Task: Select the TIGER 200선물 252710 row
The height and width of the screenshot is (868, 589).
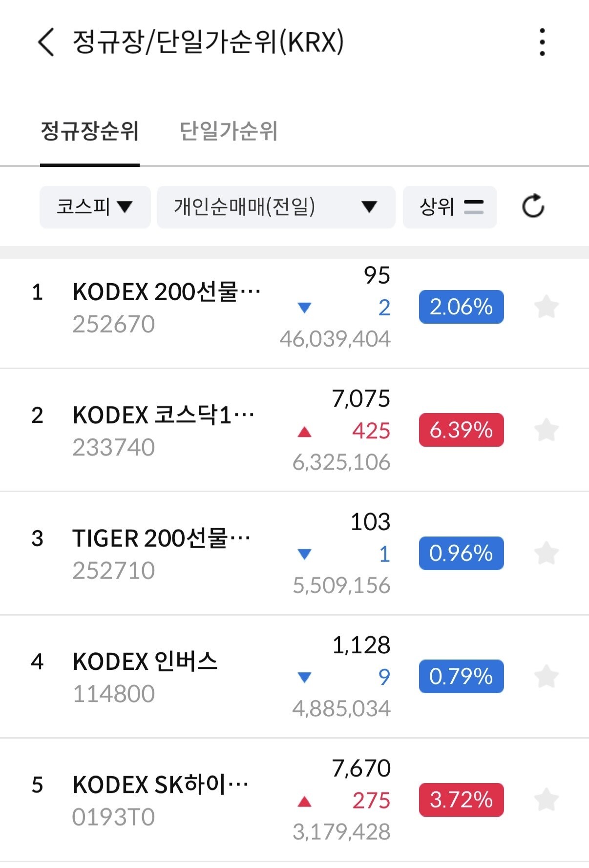Action: [294, 553]
